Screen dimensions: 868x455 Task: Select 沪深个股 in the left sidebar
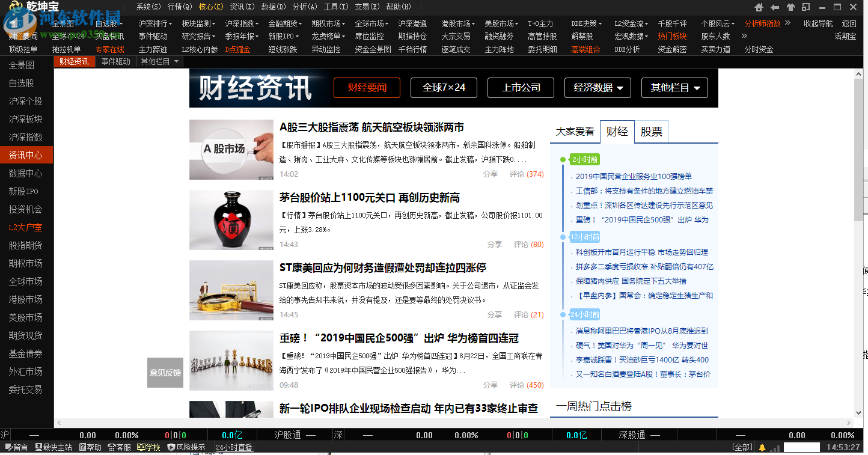point(26,101)
